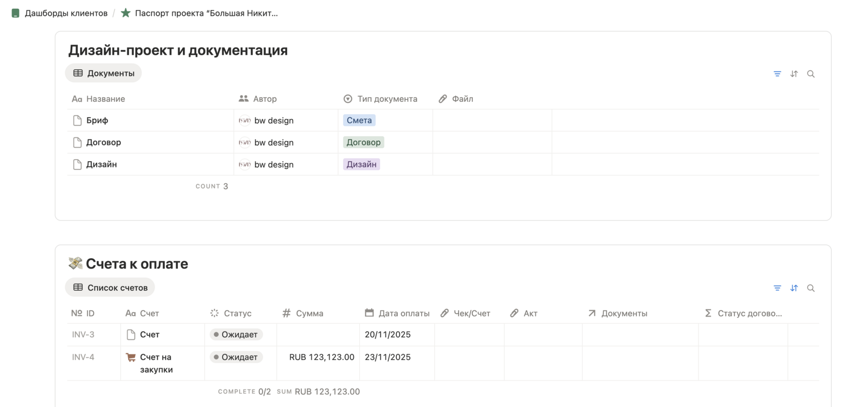Viewport: 868px width, 407px height.
Task: Open Дашборды клиентов breadcrumb link
Action: pos(66,13)
